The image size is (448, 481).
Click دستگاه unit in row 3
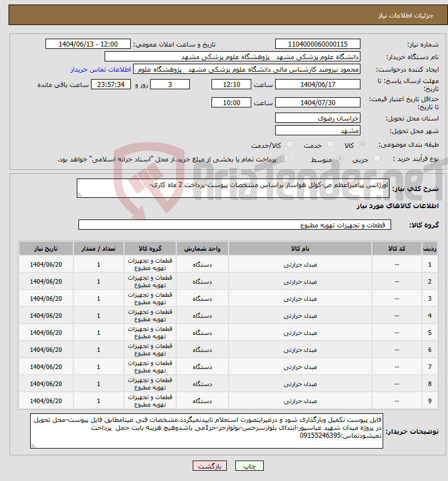coord(202,298)
